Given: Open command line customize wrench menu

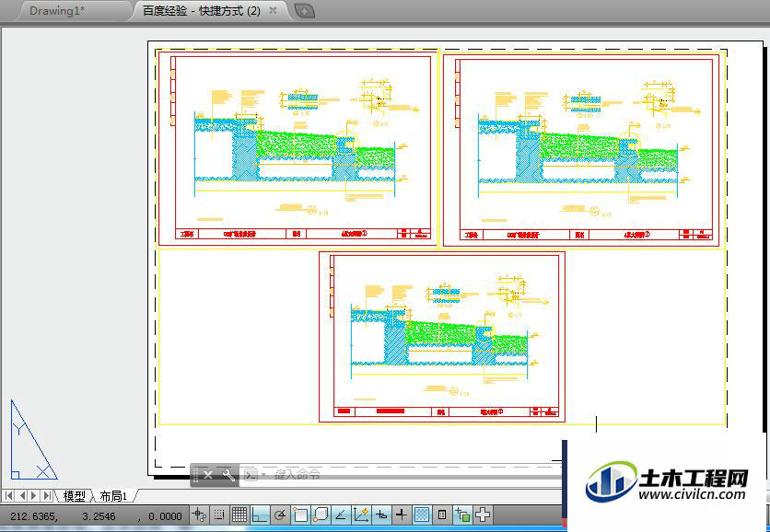Looking at the screenshot, I should pos(227,475).
